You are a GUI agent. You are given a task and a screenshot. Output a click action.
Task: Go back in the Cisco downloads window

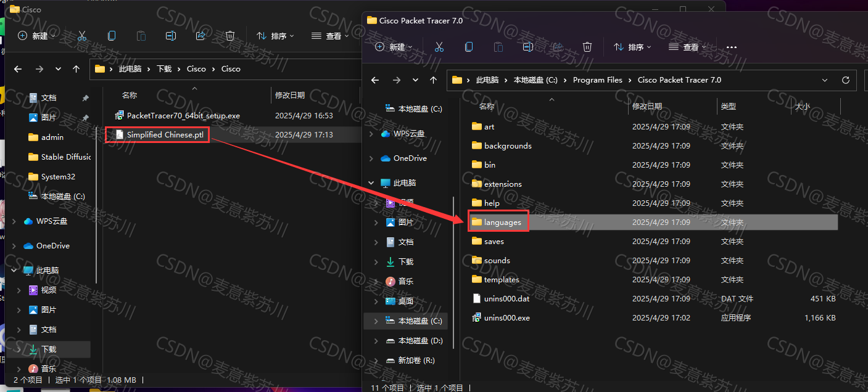coord(18,69)
